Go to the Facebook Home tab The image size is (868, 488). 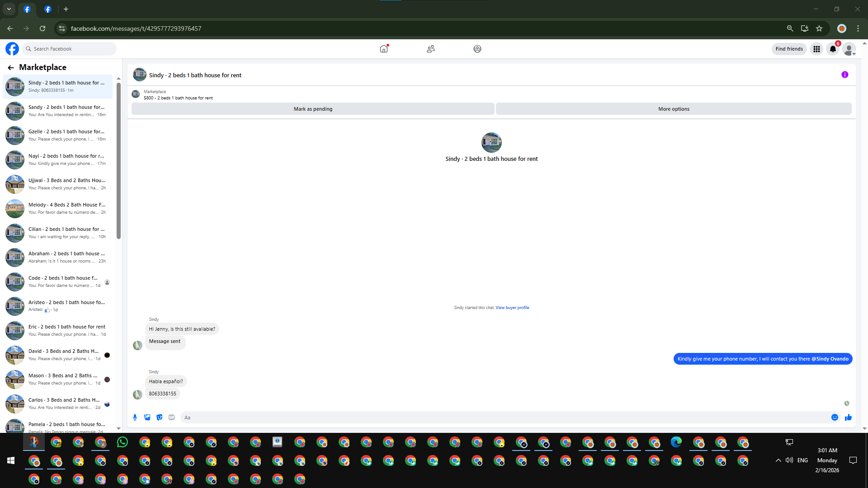[384, 49]
